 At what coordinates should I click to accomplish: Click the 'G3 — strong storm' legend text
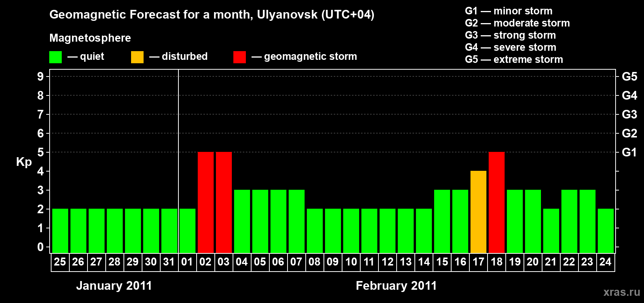[510, 35]
